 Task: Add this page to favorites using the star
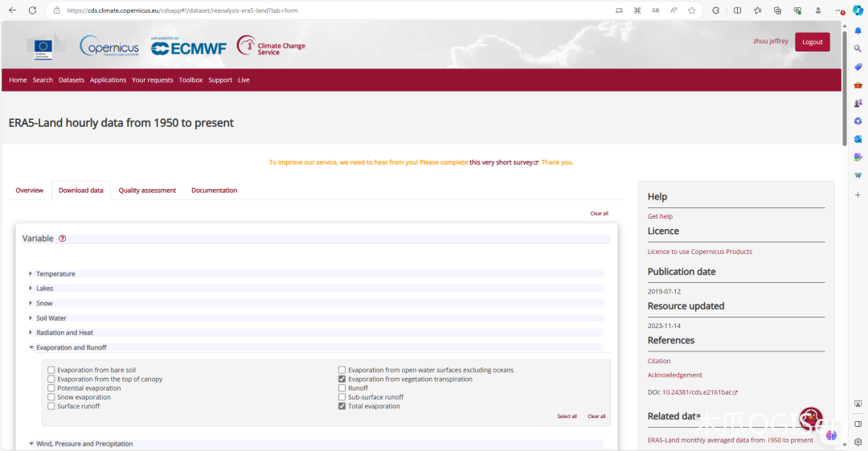pyautogui.click(x=692, y=10)
